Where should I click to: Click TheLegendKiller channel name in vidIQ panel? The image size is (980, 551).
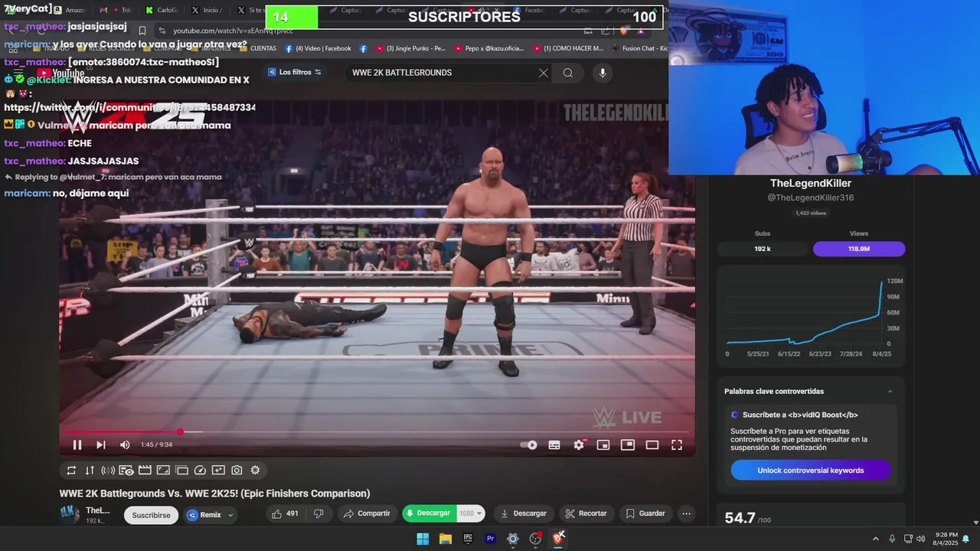(811, 184)
